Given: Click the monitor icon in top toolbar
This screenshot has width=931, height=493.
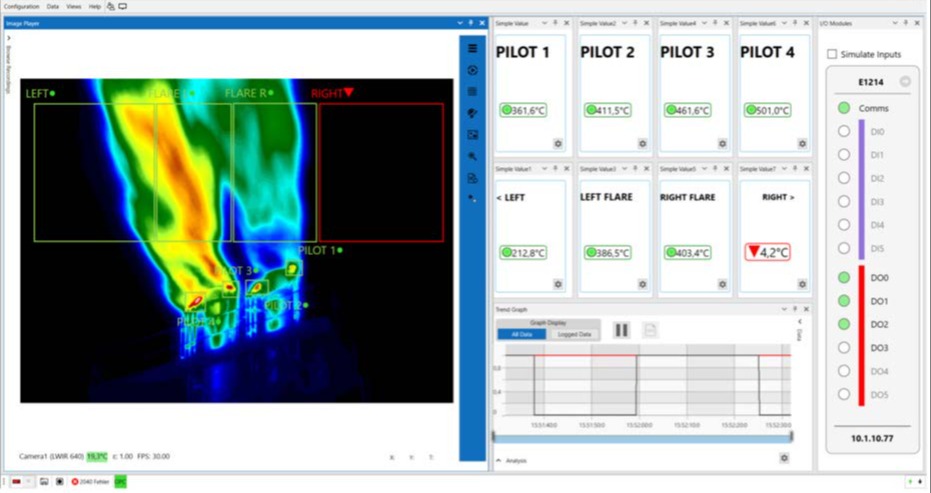Looking at the screenshot, I should [x=123, y=7].
